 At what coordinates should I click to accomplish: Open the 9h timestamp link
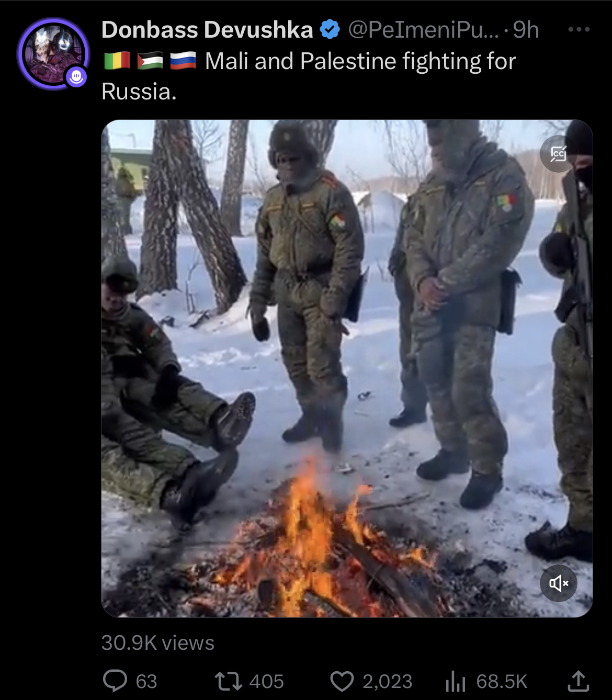coord(526,30)
